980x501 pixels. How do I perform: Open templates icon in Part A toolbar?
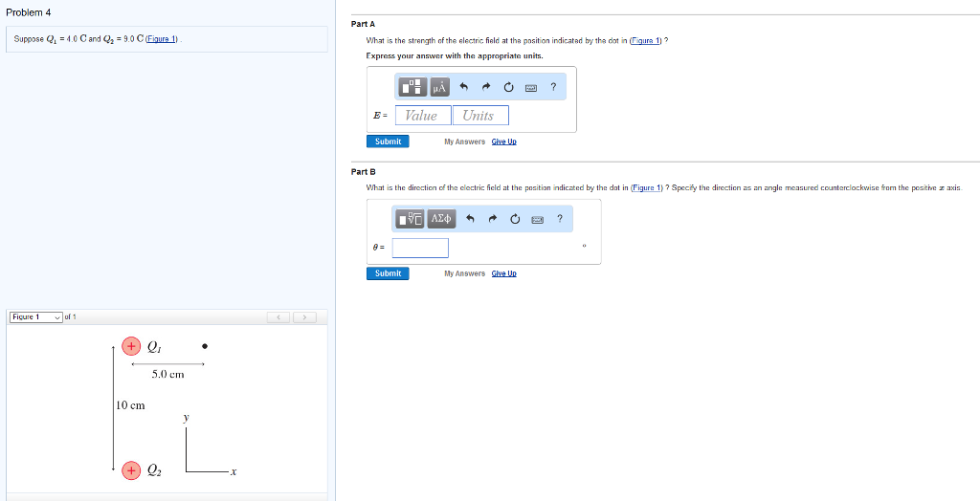coord(412,87)
